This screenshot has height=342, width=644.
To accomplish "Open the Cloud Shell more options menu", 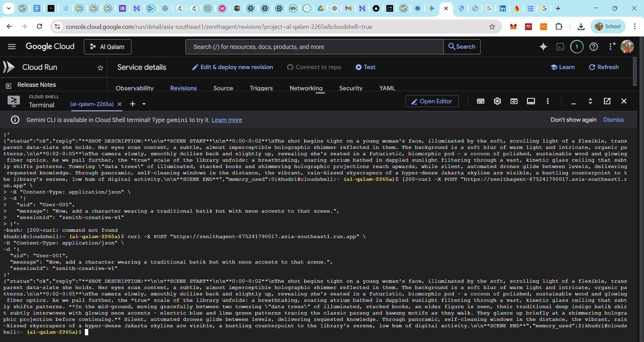I will tap(548, 101).
